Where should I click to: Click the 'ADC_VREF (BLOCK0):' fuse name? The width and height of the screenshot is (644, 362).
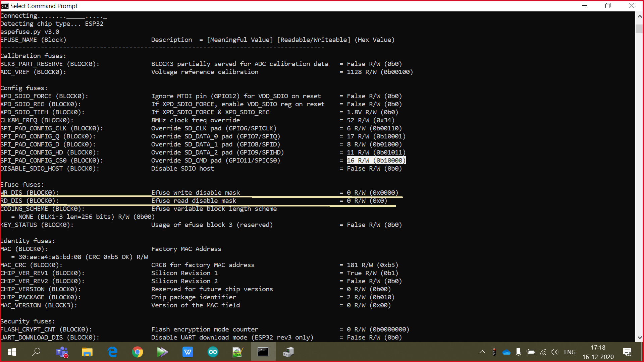[34, 72]
